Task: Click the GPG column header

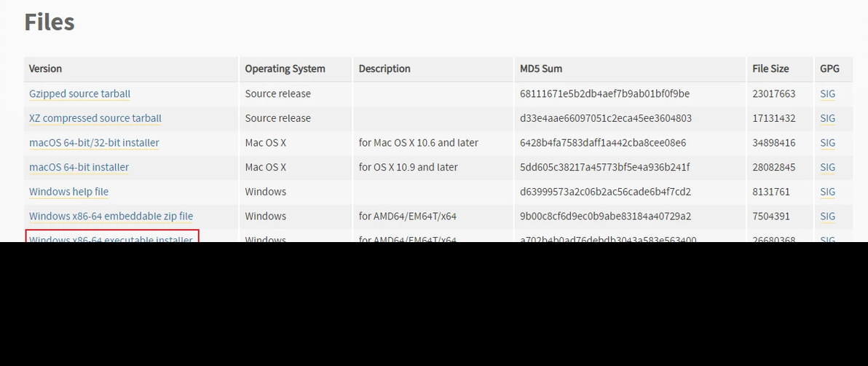Action: [829, 69]
